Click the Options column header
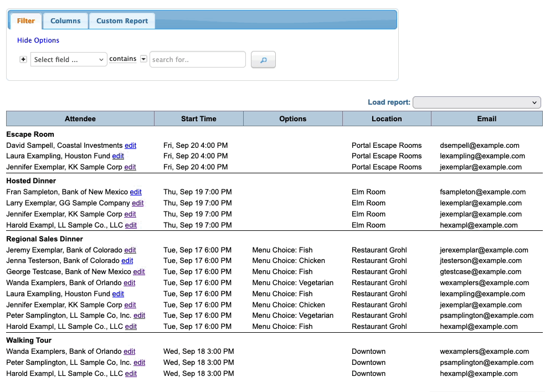The image size is (555, 392). point(292,118)
